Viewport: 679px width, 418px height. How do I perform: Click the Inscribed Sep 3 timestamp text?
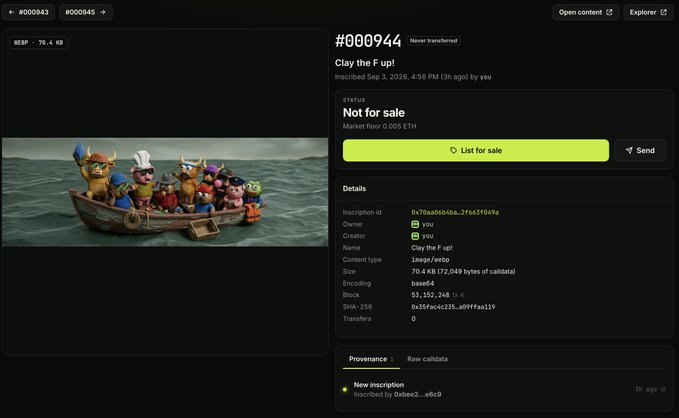pyautogui.click(x=401, y=77)
